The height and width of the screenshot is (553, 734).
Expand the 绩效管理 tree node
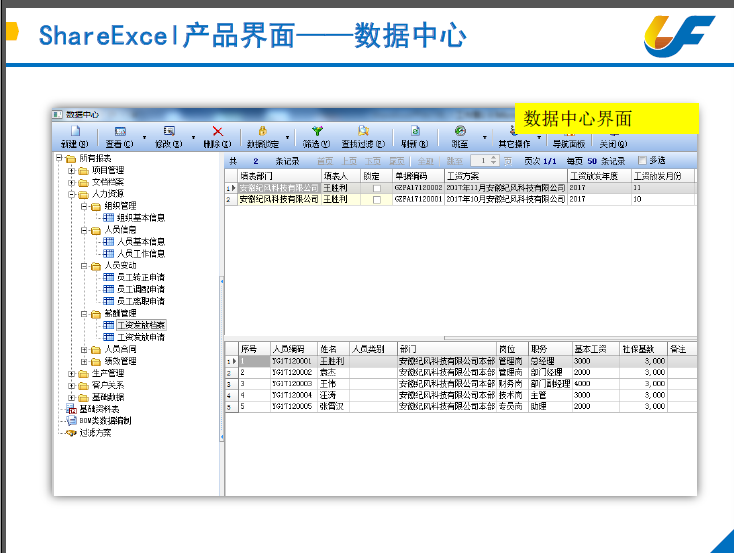pyautogui.click(x=84, y=361)
